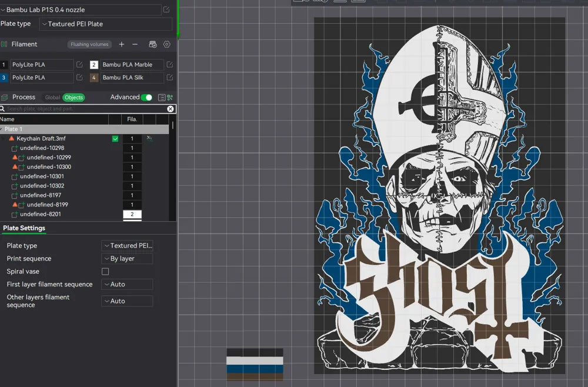Click the AMS filament sync icon
The image size is (588, 387).
tap(153, 44)
